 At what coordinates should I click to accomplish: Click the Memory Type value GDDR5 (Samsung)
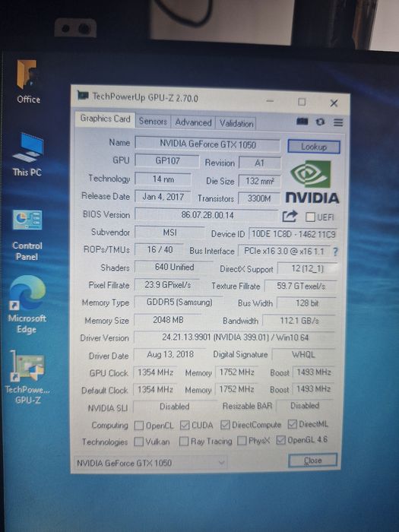pos(179,302)
